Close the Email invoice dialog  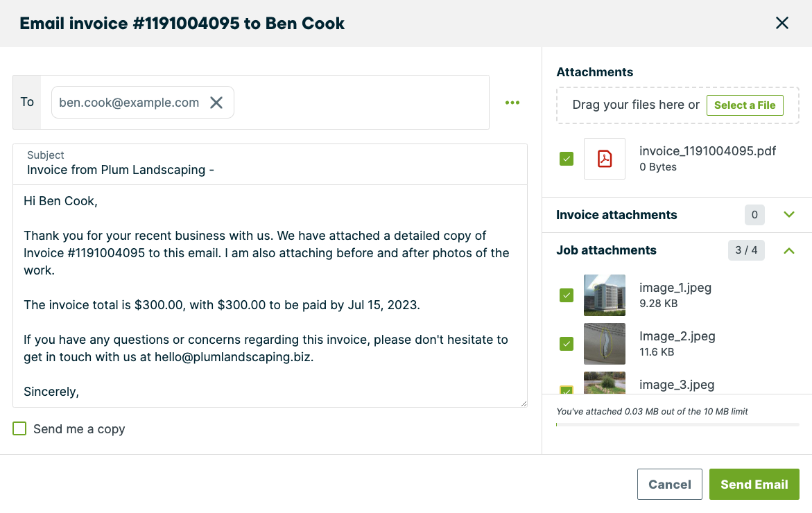[x=782, y=23]
